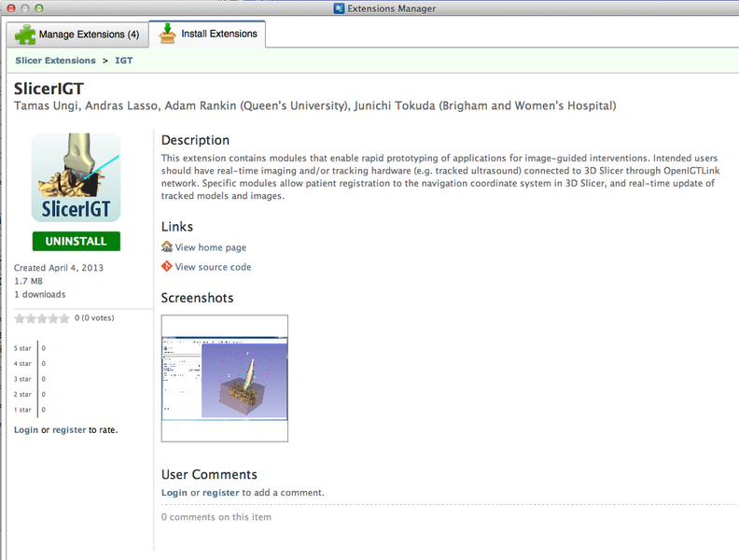Click Login link to rate the extension
This screenshot has width=739, height=560.
tap(26, 430)
